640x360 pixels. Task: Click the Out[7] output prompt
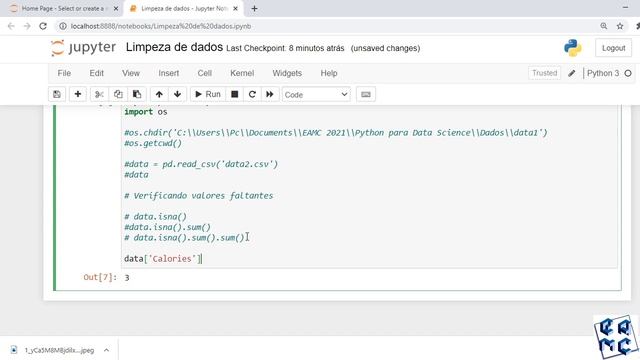pos(100,277)
